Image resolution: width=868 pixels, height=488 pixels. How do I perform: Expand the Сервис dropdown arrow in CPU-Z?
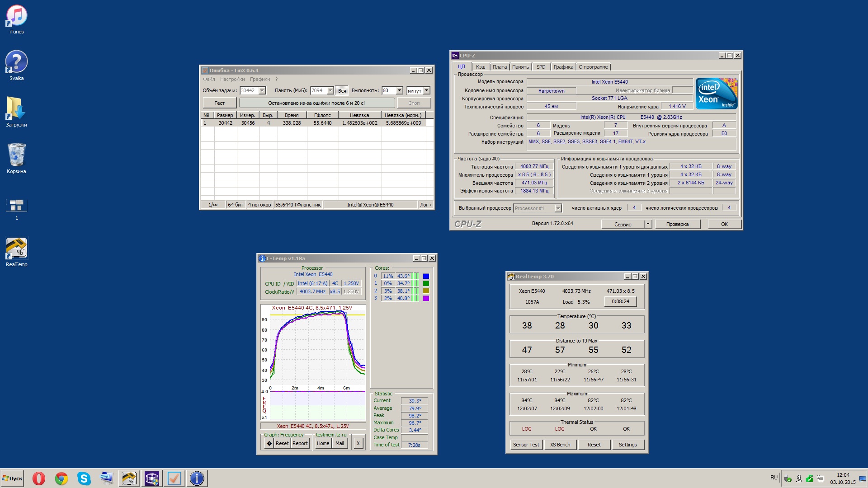tap(647, 224)
